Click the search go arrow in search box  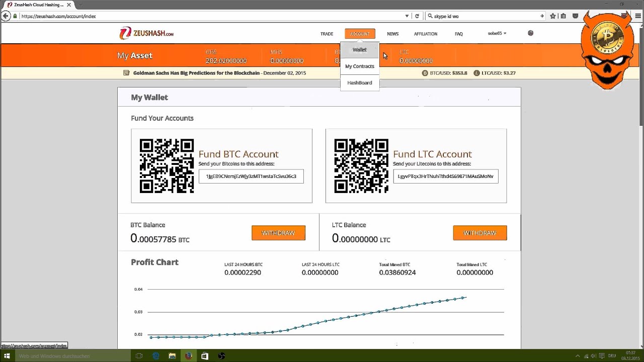coord(542,16)
